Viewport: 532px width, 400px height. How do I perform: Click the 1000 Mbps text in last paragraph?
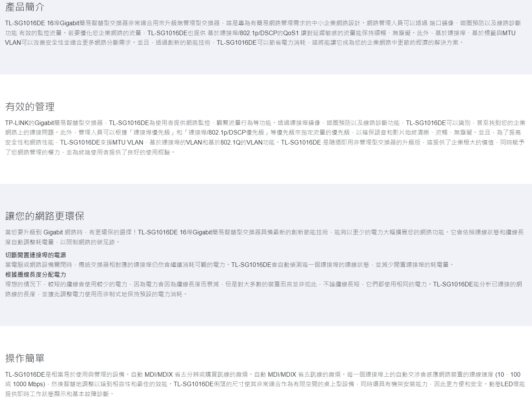(29, 384)
